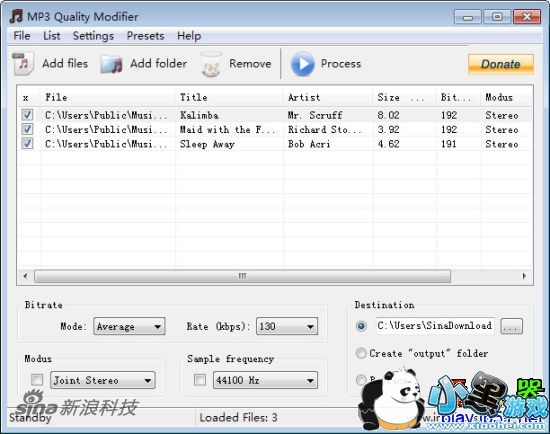Click the Add files label
The height and width of the screenshot is (434, 550).
[65, 64]
